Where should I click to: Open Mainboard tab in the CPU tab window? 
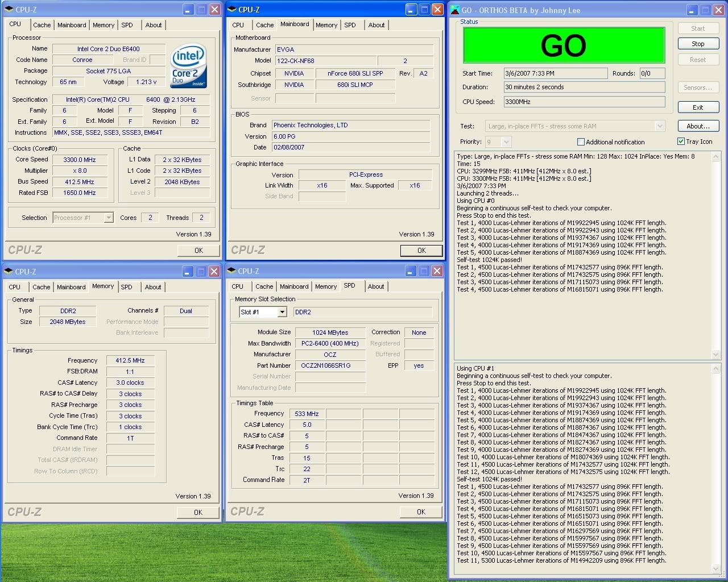(72, 25)
